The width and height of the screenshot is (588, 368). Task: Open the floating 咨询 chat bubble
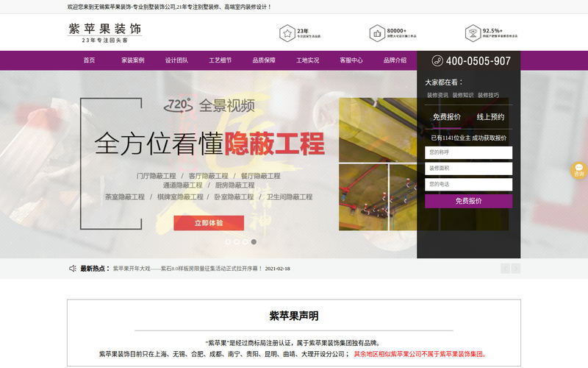pos(579,171)
